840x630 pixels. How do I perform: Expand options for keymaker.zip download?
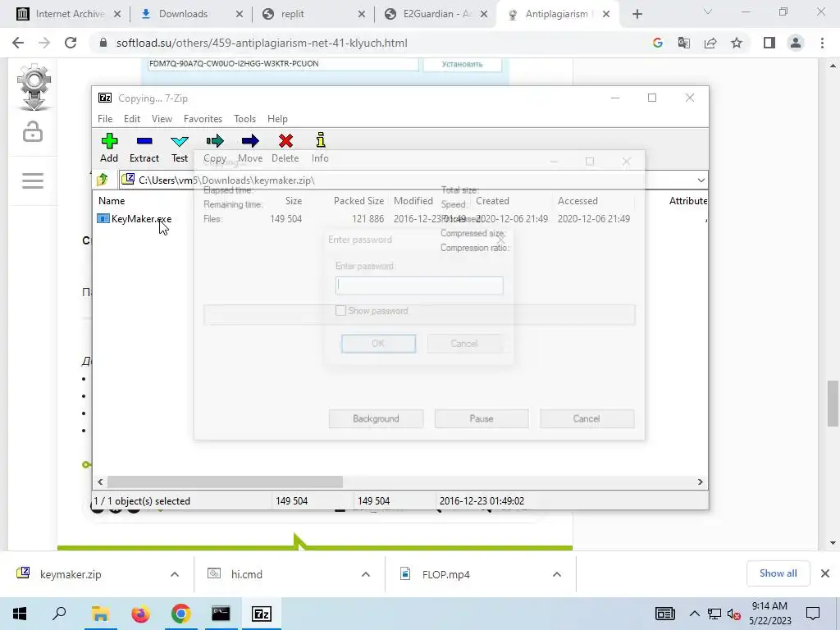(175, 574)
